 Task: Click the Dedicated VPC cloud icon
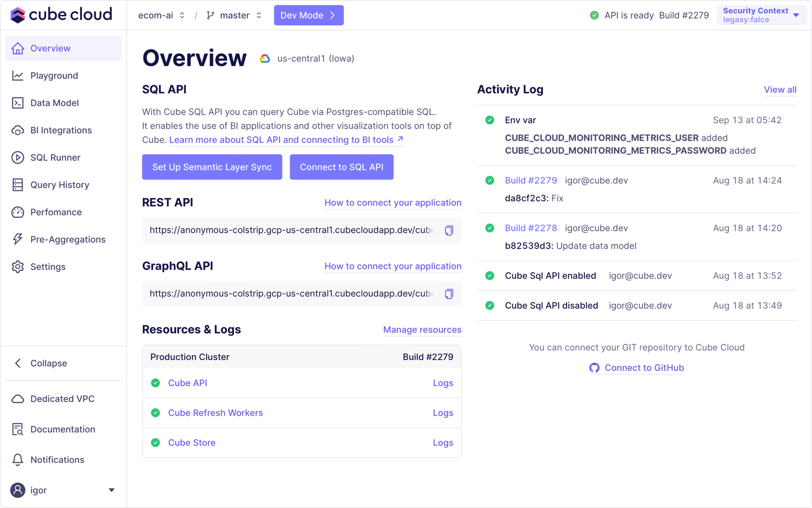tap(18, 399)
